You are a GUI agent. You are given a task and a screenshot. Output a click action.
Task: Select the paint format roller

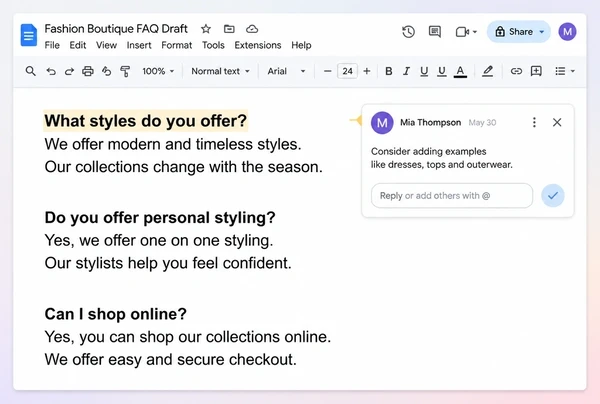point(125,71)
